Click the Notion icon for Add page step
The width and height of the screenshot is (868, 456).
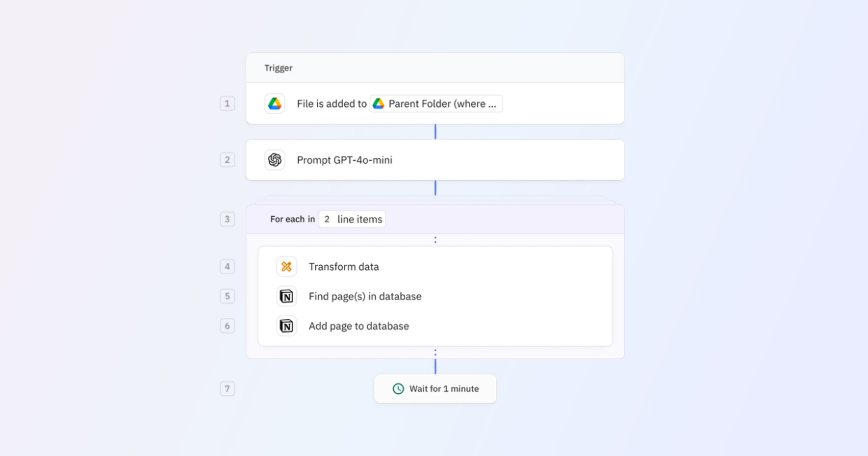(x=286, y=326)
